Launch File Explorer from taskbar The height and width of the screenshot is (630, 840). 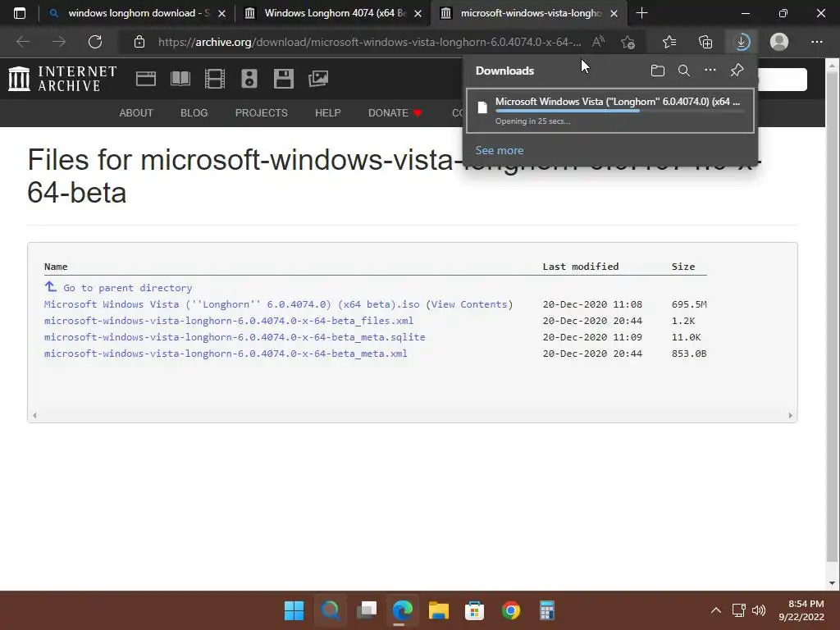439,610
